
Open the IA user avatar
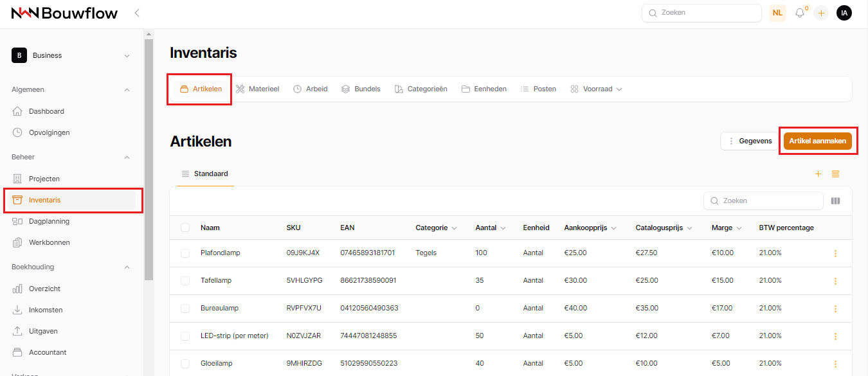point(844,13)
